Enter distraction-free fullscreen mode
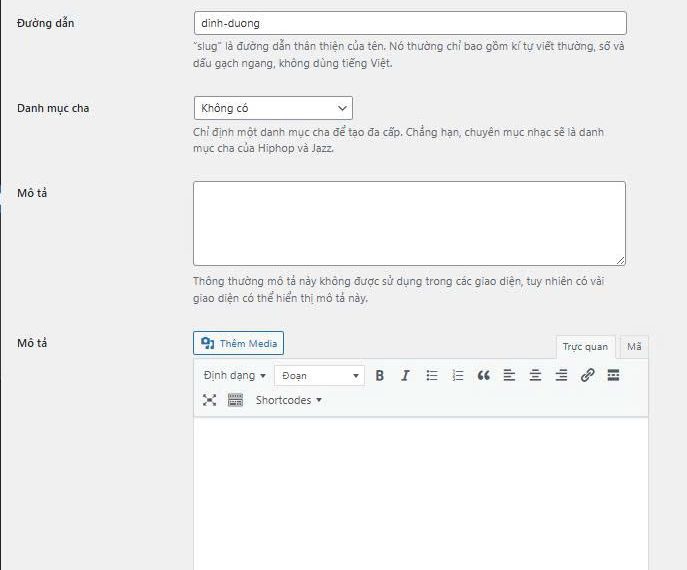This screenshot has width=687, height=570. click(x=209, y=400)
